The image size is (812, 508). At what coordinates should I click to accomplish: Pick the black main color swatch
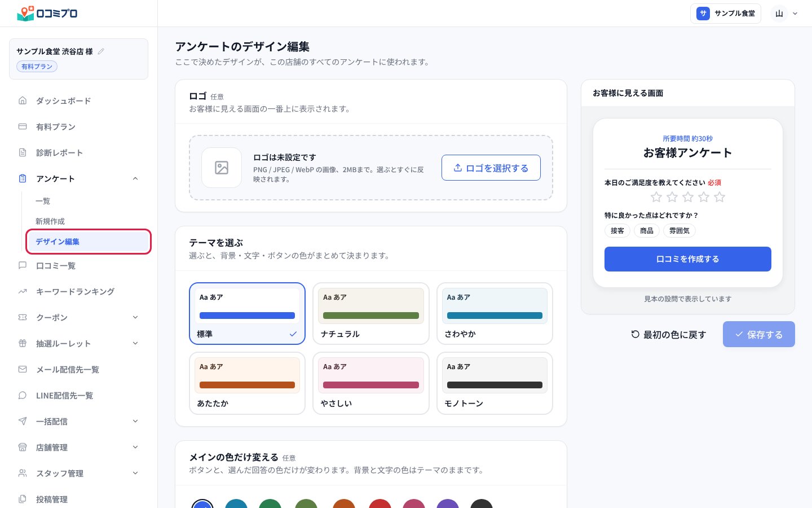[482, 504]
